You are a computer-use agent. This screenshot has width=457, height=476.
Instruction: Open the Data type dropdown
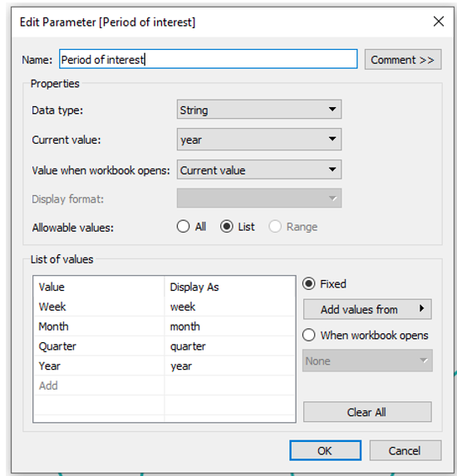point(259,110)
